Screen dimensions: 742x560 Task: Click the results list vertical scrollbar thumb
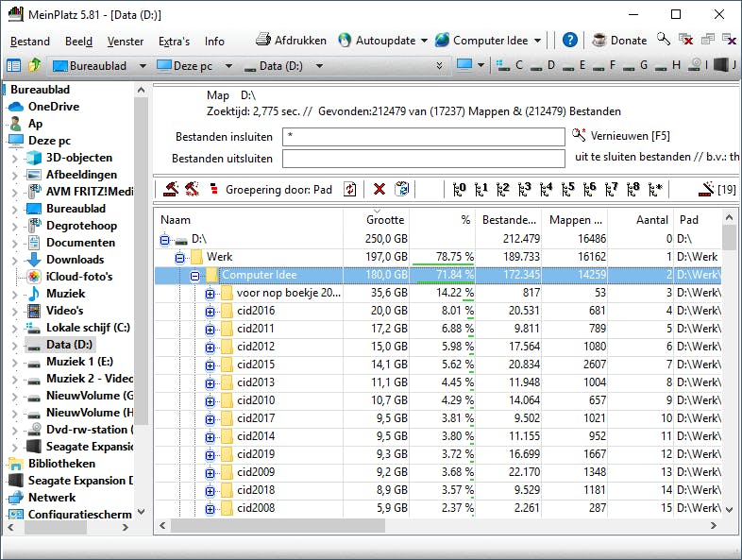click(729, 238)
